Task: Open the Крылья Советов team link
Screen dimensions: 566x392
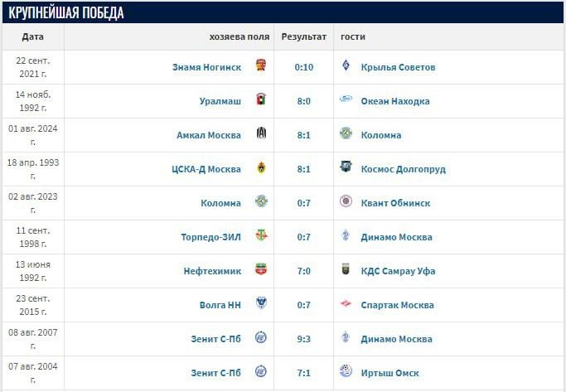Action: 398,67
